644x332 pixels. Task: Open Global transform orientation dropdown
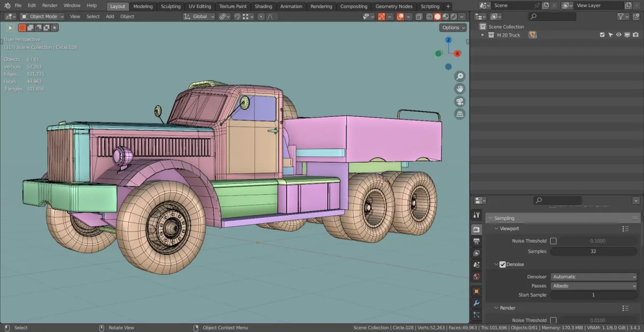[199, 17]
